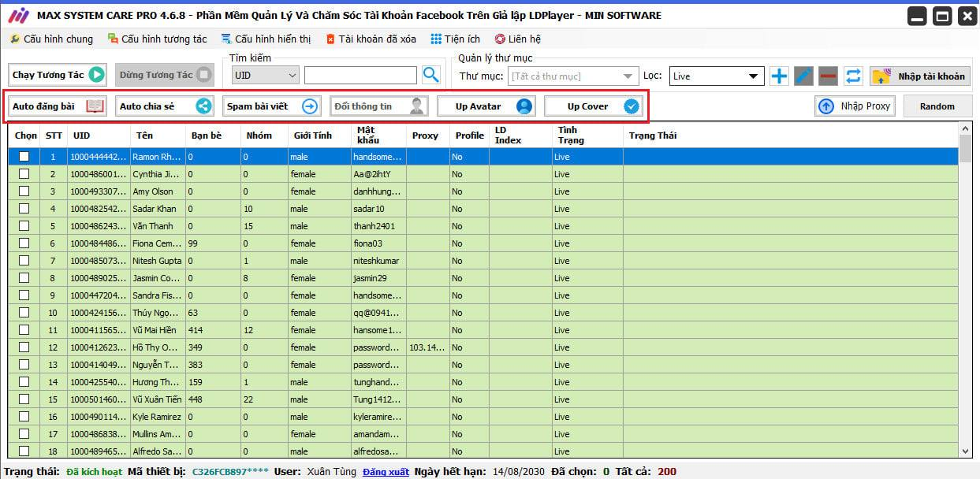980x479 pixels.
Task: Select the Hương Th... name cell
Action: pos(158,382)
